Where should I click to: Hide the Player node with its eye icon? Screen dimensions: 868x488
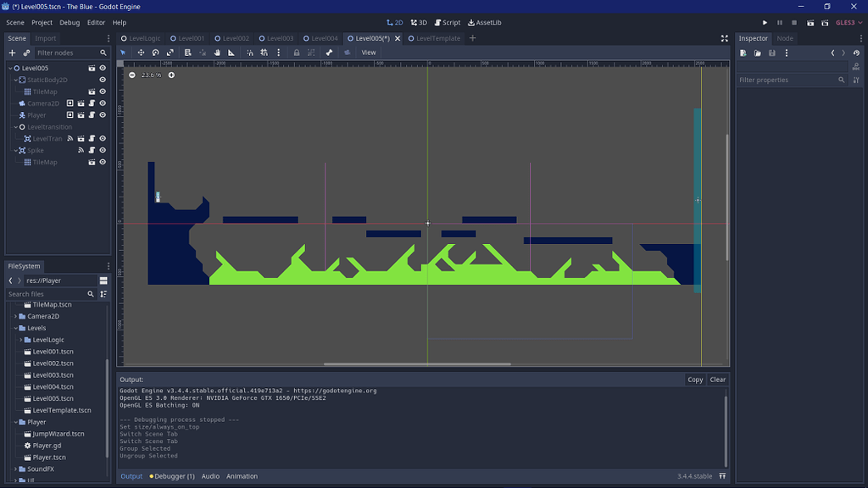click(103, 115)
